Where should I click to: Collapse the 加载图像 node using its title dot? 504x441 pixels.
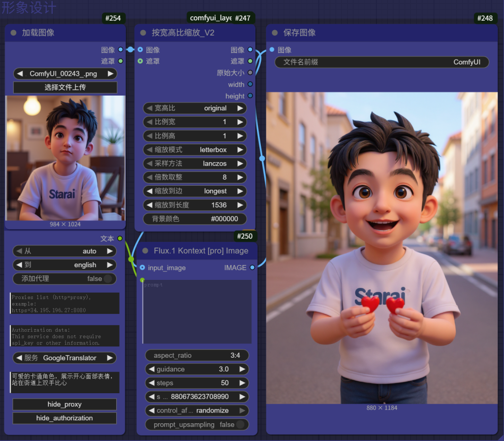click(13, 33)
